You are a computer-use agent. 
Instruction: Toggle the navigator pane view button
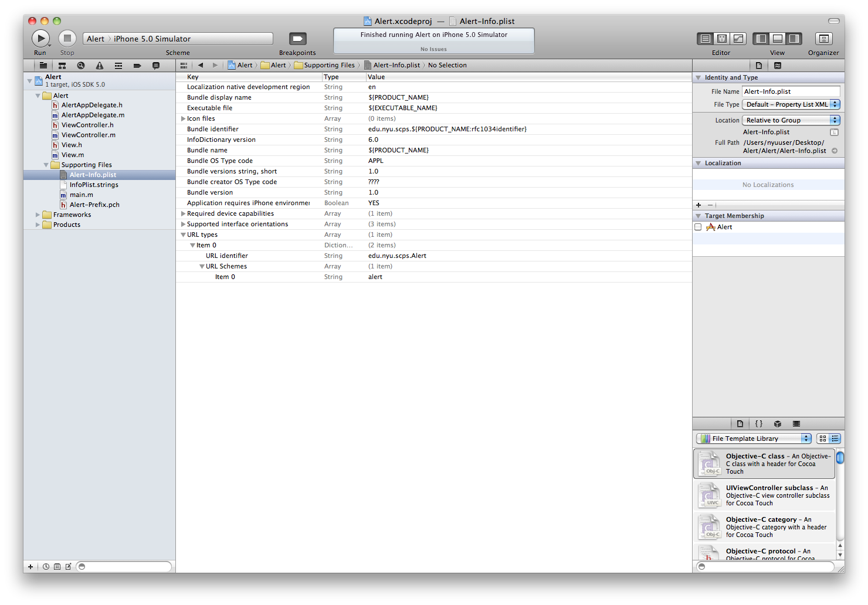761,39
